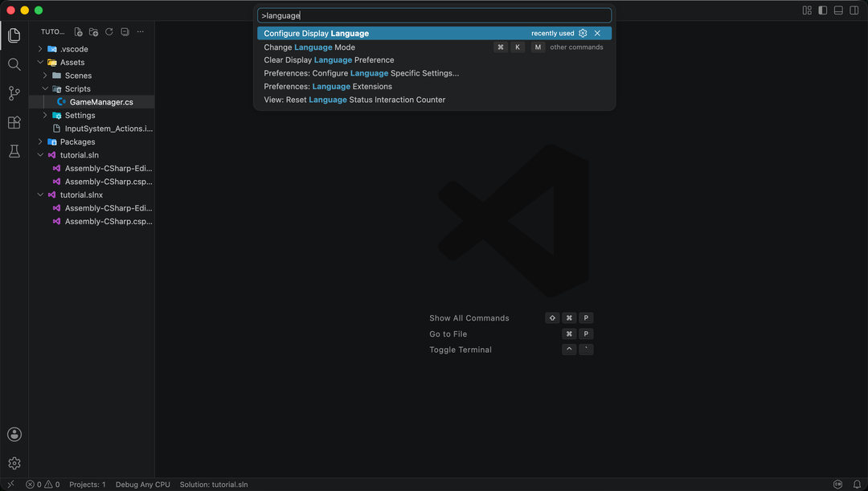The width and height of the screenshot is (868, 491).
Task: Open the Source Control view
Action: [x=14, y=93]
